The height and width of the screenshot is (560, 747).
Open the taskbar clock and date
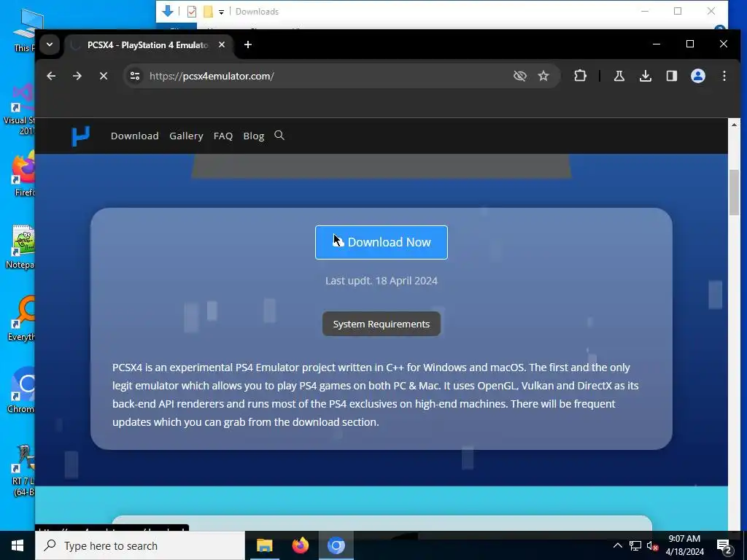pyautogui.click(x=684, y=545)
